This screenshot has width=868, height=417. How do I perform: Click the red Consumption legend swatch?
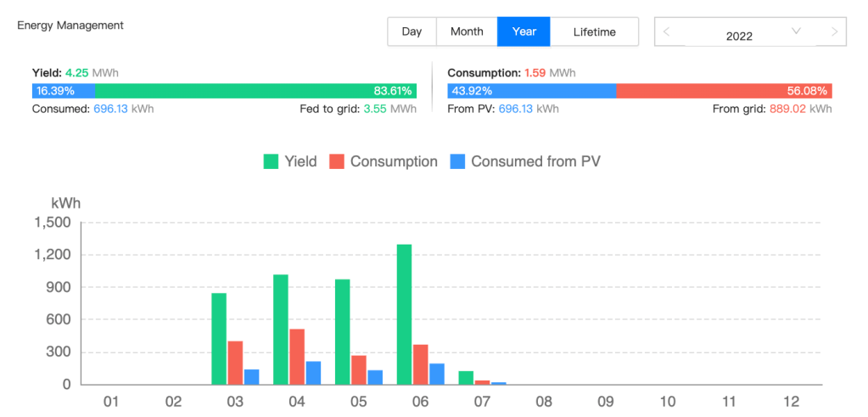coord(336,161)
